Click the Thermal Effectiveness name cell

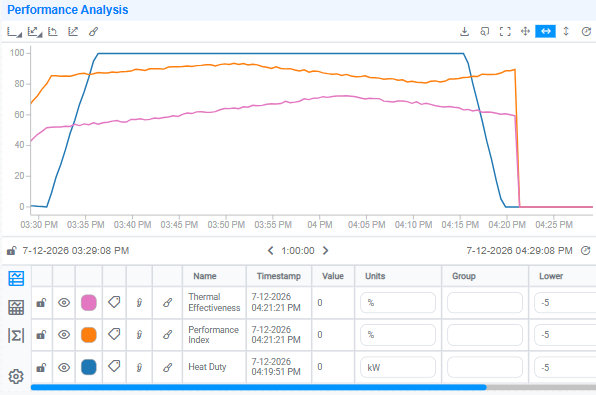pyautogui.click(x=214, y=302)
